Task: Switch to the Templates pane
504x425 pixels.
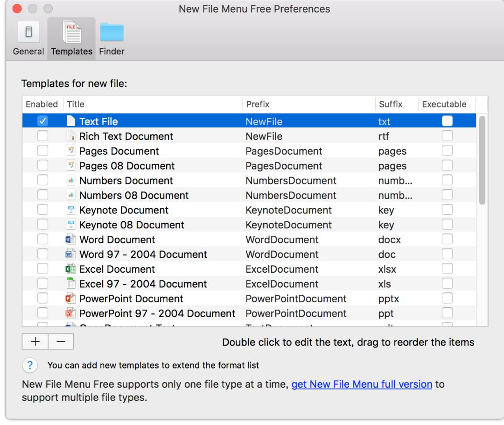Action: pos(72,39)
